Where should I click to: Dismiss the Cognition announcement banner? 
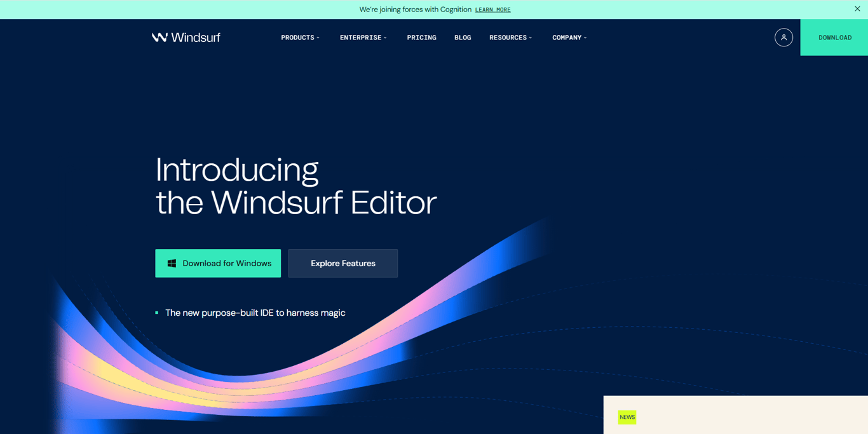[x=857, y=9]
